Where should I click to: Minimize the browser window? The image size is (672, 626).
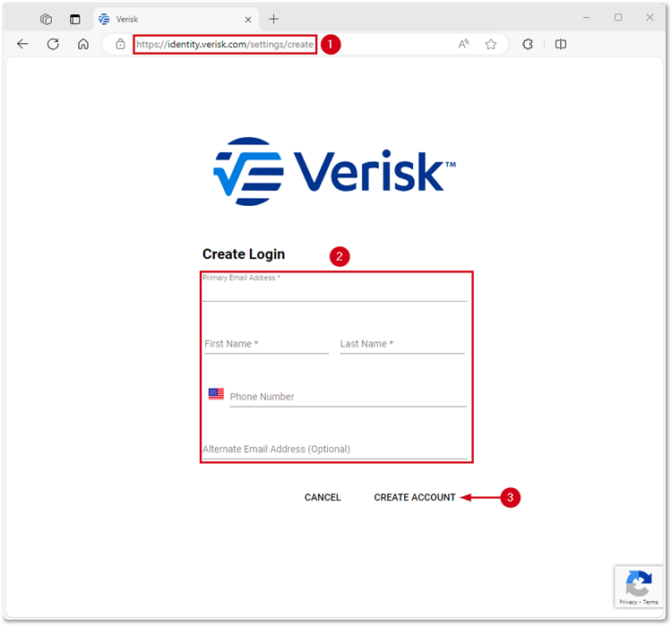[586, 18]
